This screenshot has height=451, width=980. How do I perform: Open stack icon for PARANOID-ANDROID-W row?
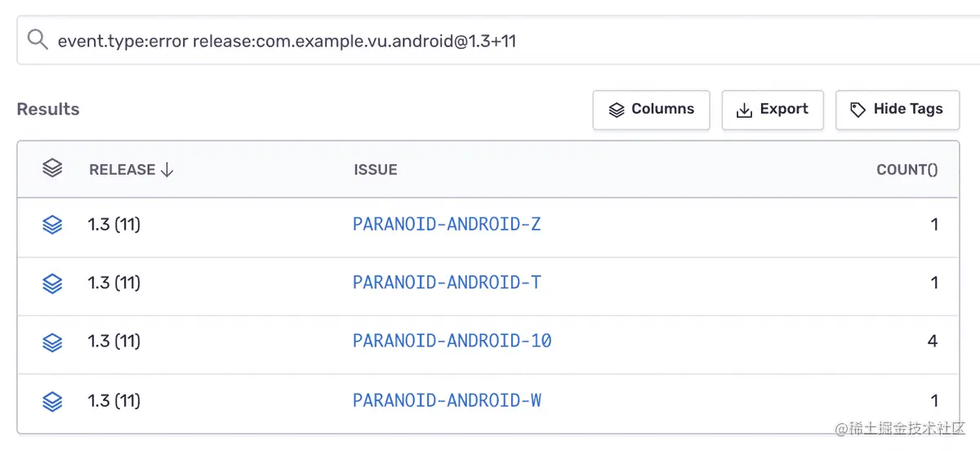(52, 401)
